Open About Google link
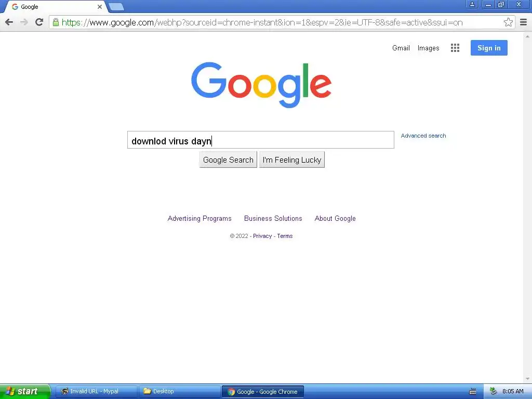Image resolution: width=532 pixels, height=399 pixels. tap(335, 219)
